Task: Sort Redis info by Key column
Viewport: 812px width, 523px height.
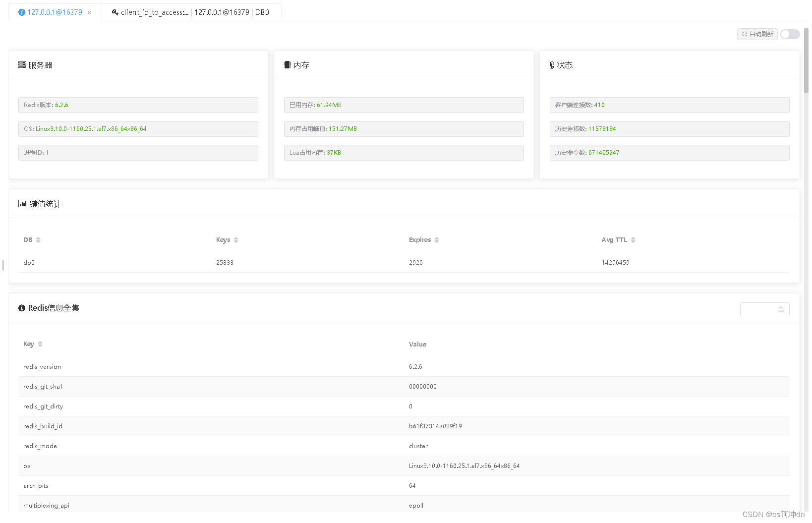Action: tap(40, 344)
